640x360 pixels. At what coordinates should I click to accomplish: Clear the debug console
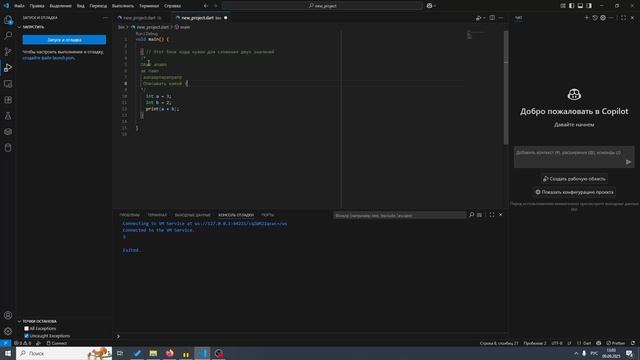pyautogui.click(x=480, y=215)
